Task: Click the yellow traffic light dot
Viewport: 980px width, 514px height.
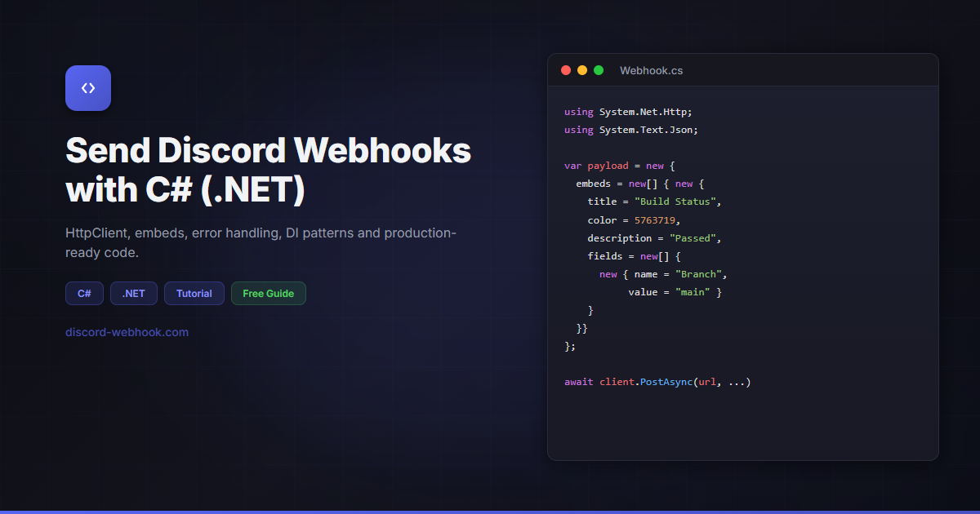Action: click(x=582, y=70)
